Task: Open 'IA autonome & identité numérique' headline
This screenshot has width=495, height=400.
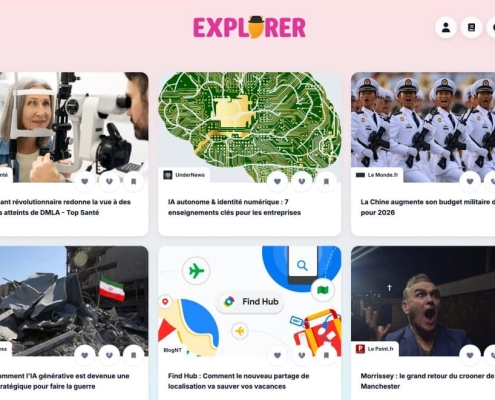Action: 234,207
